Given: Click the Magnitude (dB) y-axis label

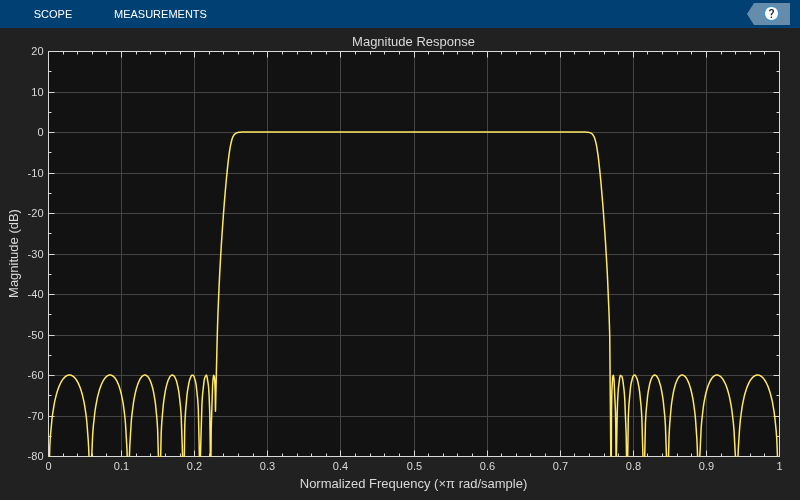Looking at the screenshot, I should 14,254.
